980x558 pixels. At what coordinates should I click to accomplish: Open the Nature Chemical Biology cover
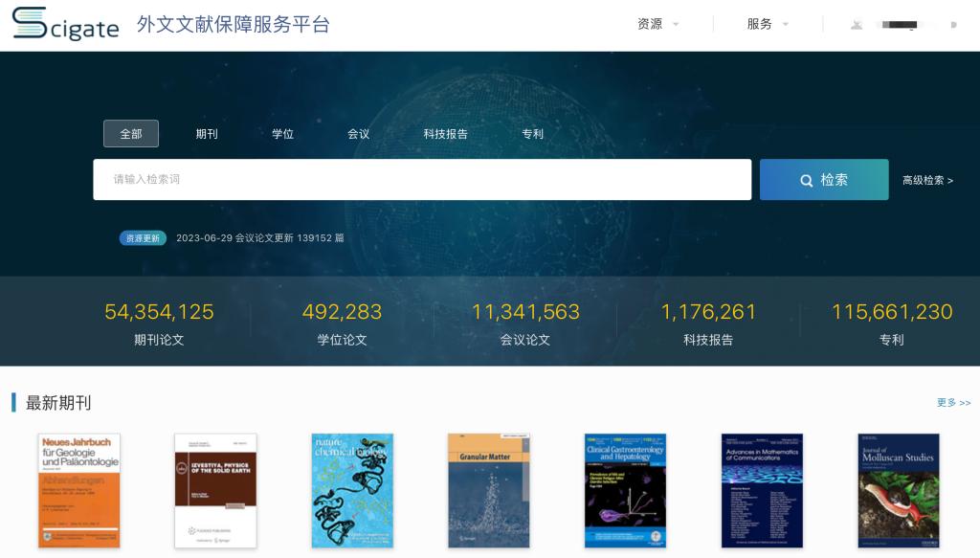pyautogui.click(x=352, y=490)
